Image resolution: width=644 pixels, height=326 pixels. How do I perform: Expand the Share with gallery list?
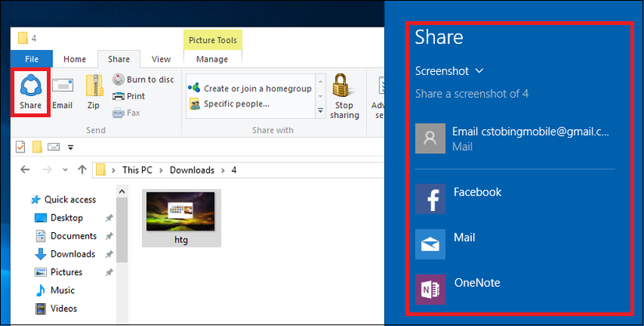point(320,112)
